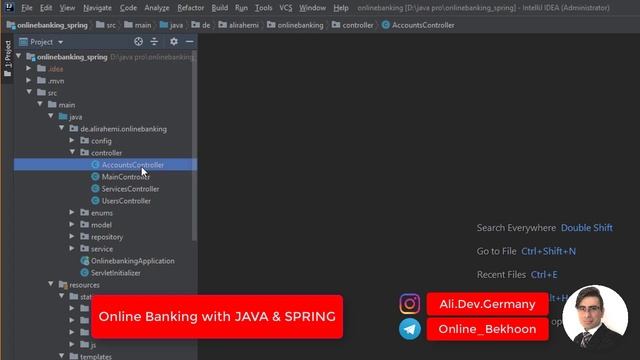Click the src breadcrumb
This screenshot has height=360, width=640.
pyautogui.click(x=106, y=25)
